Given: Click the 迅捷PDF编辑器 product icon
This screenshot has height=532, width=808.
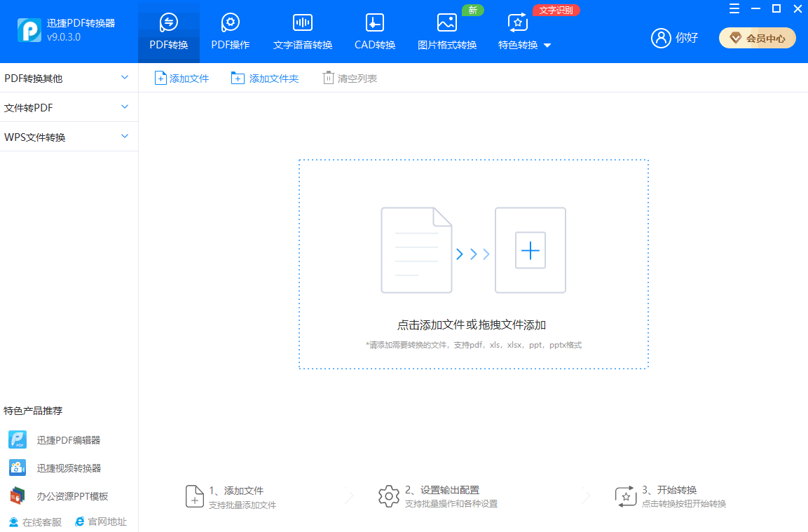Looking at the screenshot, I should (x=18, y=440).
